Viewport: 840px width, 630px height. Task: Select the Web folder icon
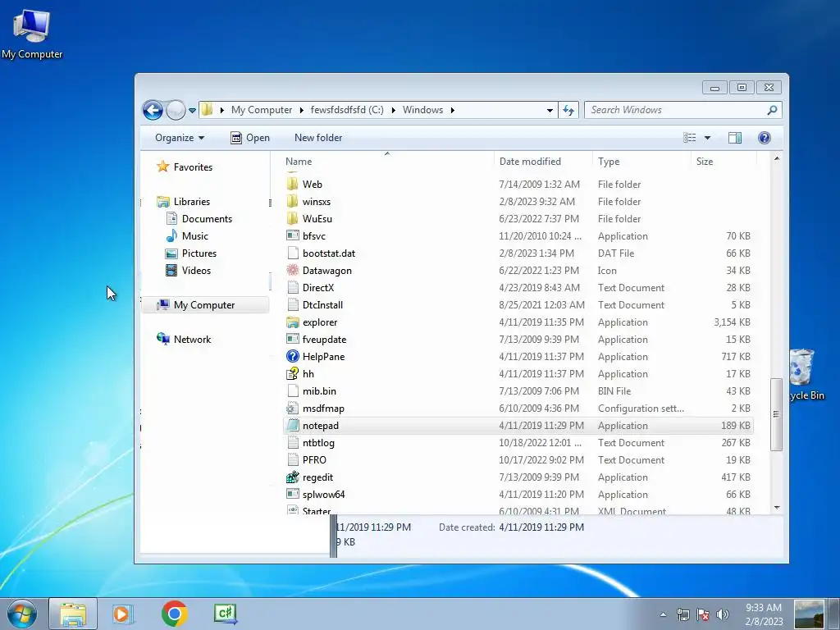point(293,185)
